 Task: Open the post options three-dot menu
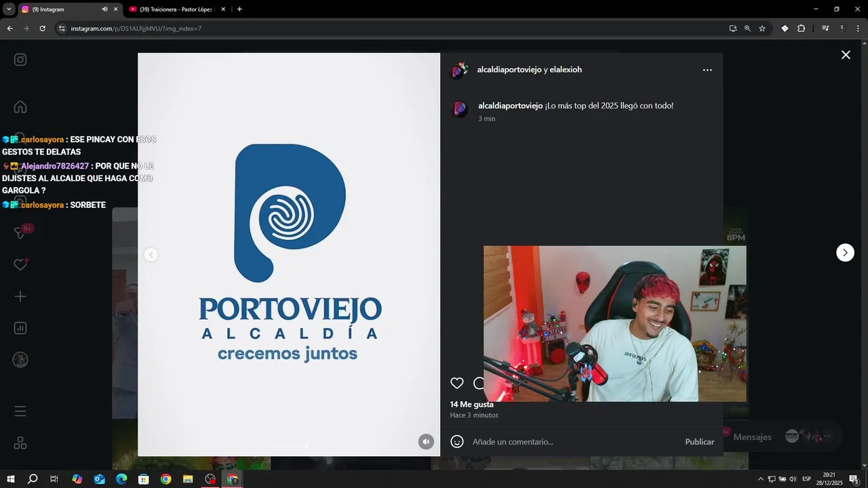pyautogui.click(x=707, y=70)
